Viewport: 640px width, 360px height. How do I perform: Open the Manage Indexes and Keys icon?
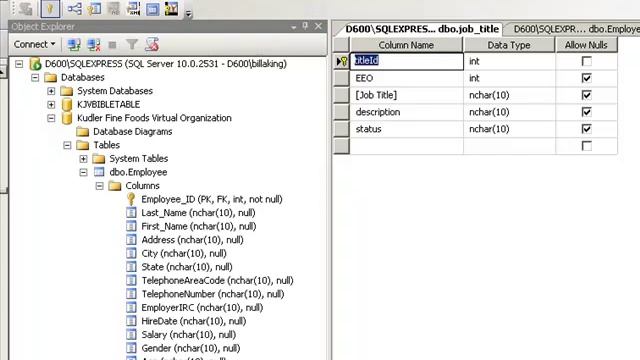point(94,9)
